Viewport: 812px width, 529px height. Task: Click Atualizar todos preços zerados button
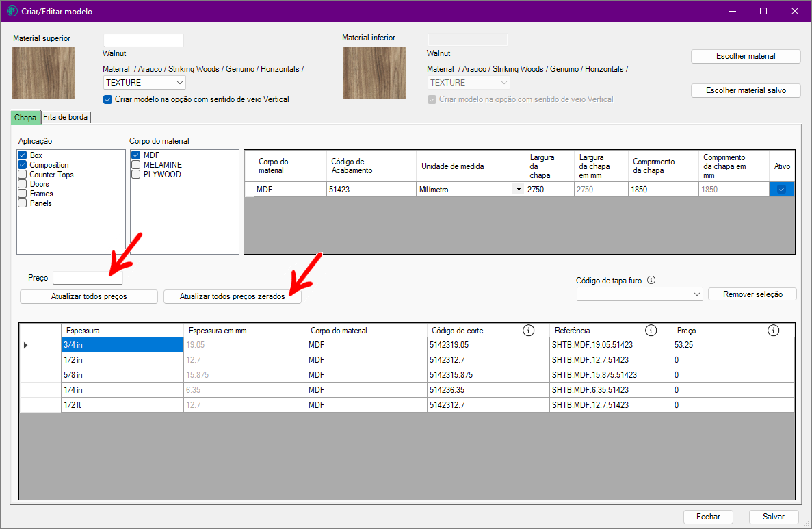point(233,296)
